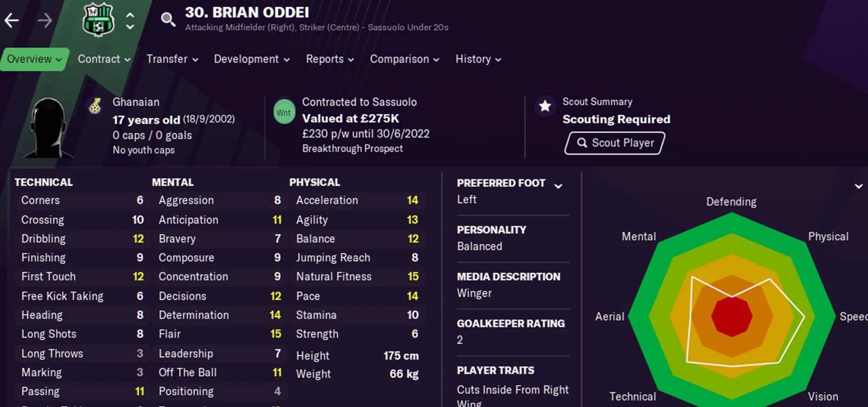Click the Sassuolo Under 20s team link
Image resolution: width=868 pixels, height=407 pixels.
408,28
